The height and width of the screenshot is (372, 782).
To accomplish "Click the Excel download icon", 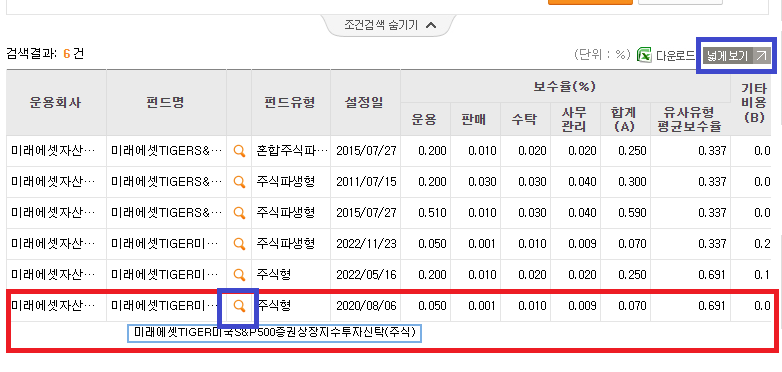I will point(644,55).
